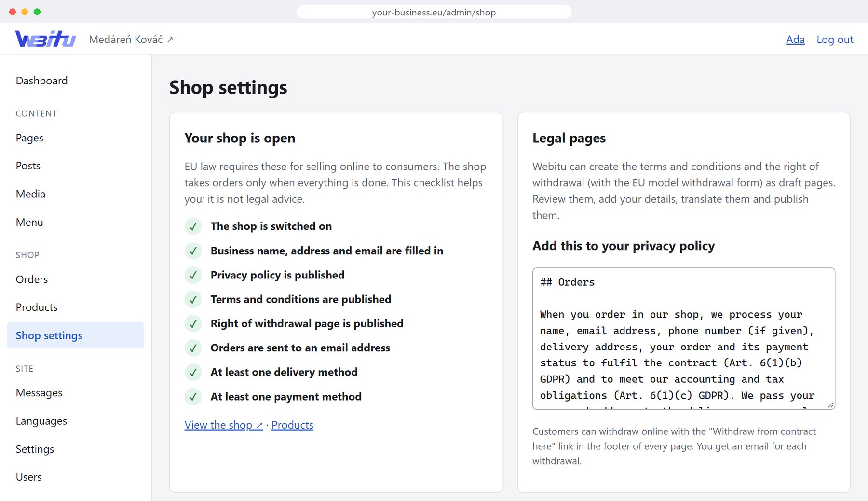
Task: Click the checkmark by 'Orders are sent to an email address'
Action: coord(193,348)
